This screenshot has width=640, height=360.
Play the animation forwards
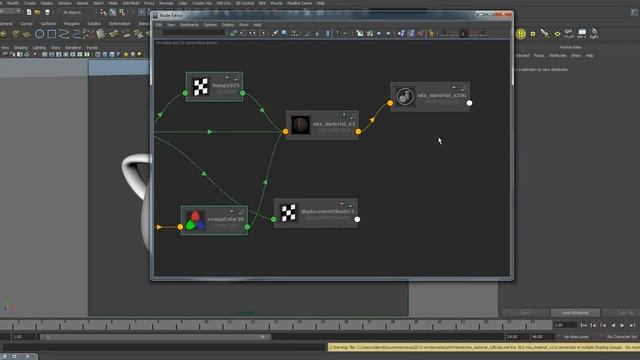[622, 325]
